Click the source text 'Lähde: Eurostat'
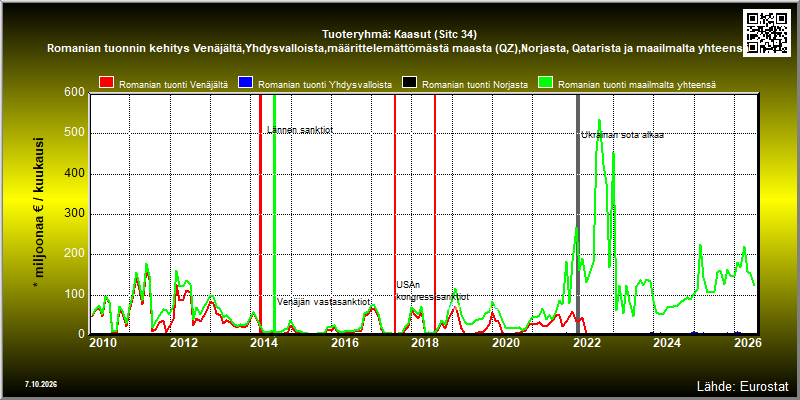Screen dimensions: 800x400 click(x=742, y=385)
